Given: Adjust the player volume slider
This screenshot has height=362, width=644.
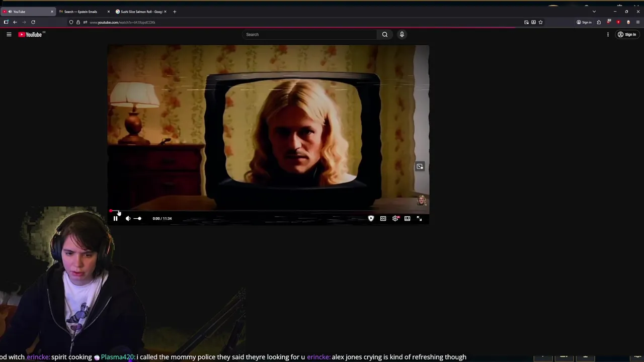Looking at the screenshot, I should click(137, 218).
